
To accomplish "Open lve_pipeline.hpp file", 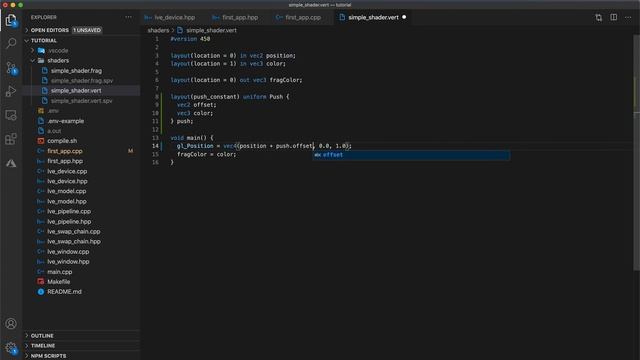I will (x=69, y=222).
